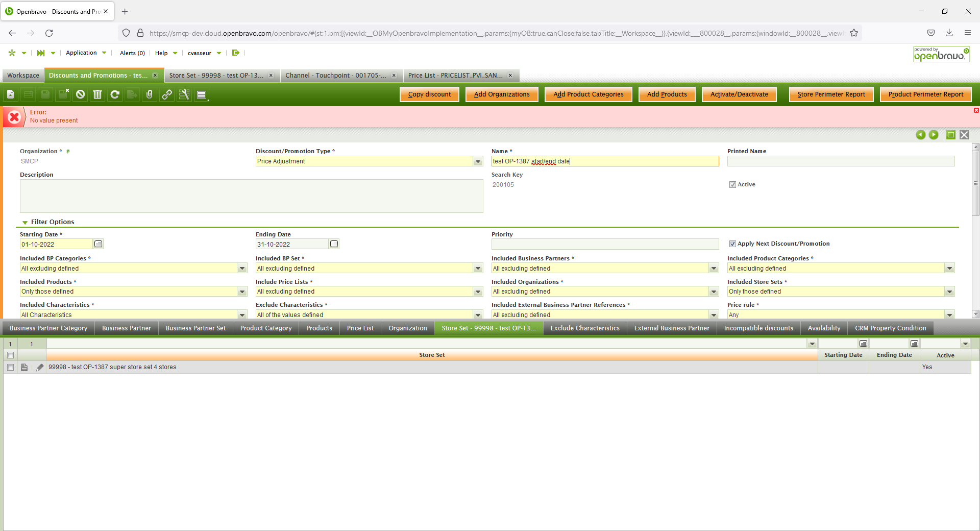
Task: Open Included Store Sets dropdown
Action: tap(949, 292)
